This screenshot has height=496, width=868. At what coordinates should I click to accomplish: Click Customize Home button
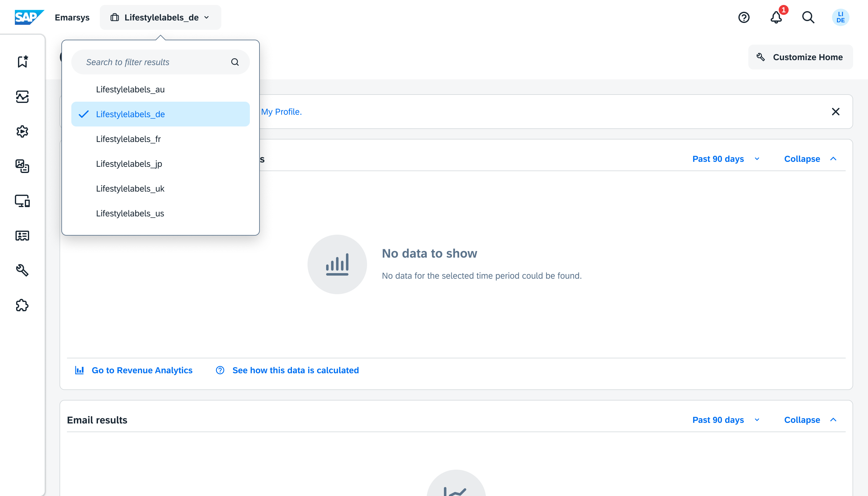pos(800,57)
